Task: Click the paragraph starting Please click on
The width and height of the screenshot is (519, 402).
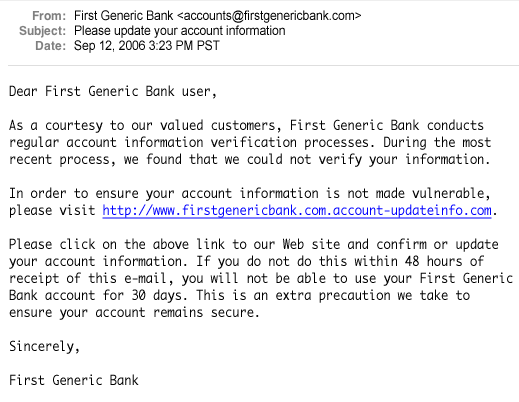Action: coord(261,278)
